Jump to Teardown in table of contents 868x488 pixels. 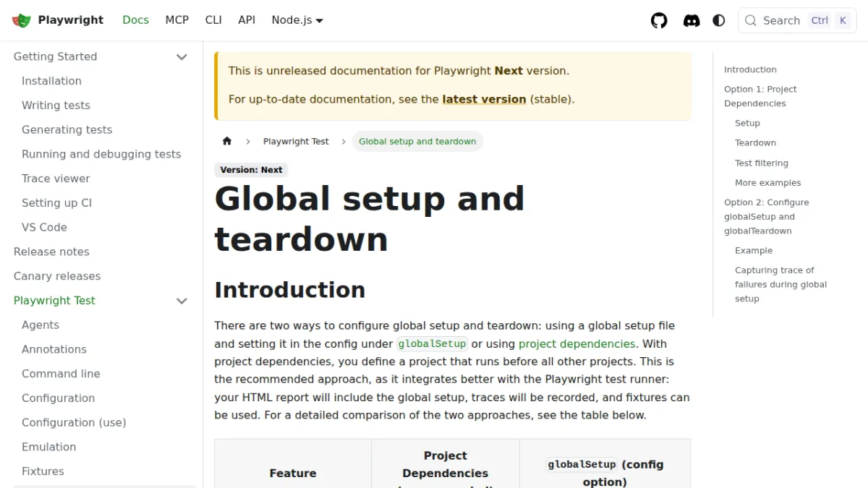point(755,142)
